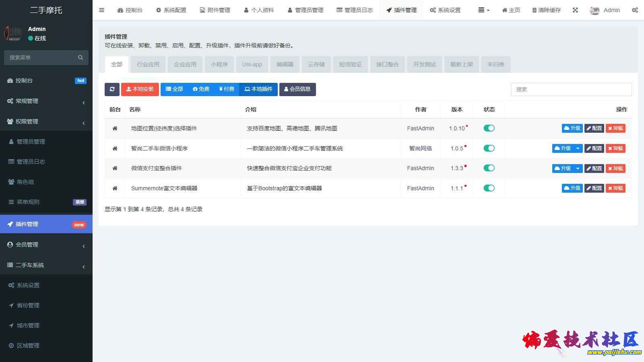
Task: Click the gears settings icon at top-right corner
Action: tap(635, 10)
